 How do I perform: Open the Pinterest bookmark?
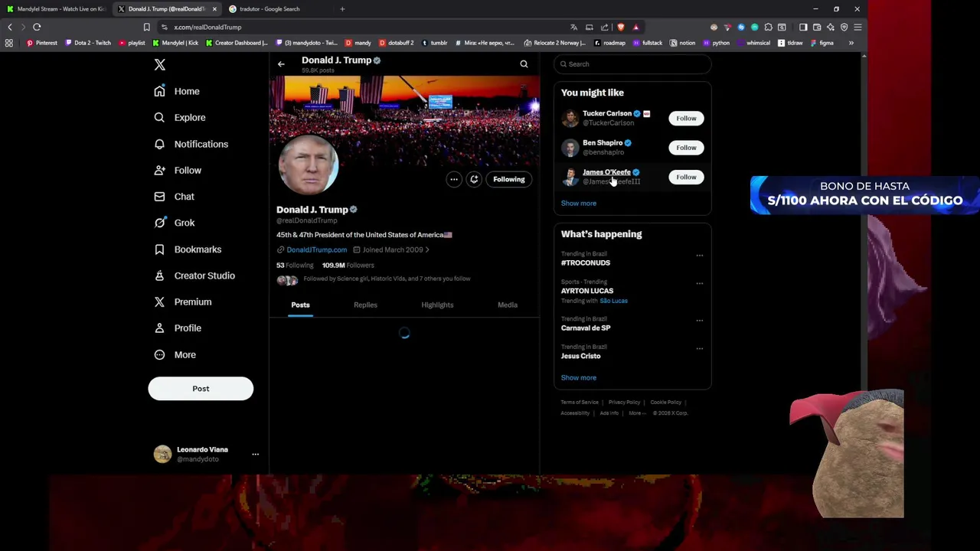(x=41, y=43)
